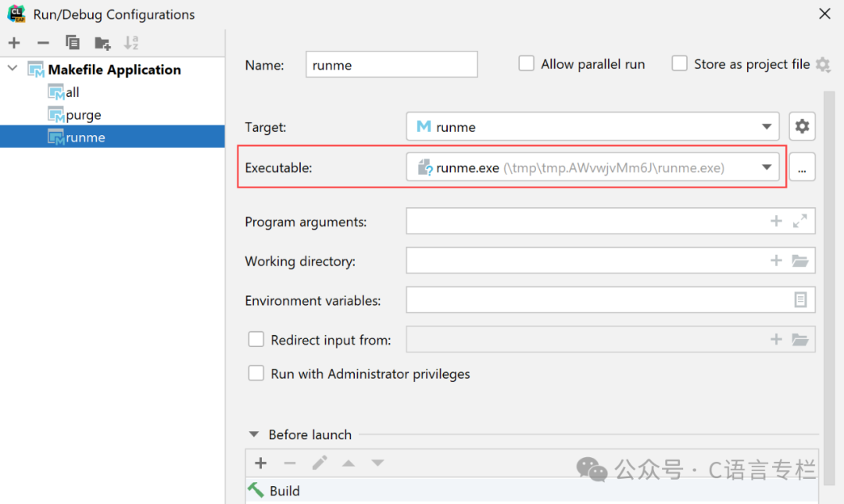Insert macro into Working directory
The height and width of the screenshot is (504, 844).
[x=776, y=261]
